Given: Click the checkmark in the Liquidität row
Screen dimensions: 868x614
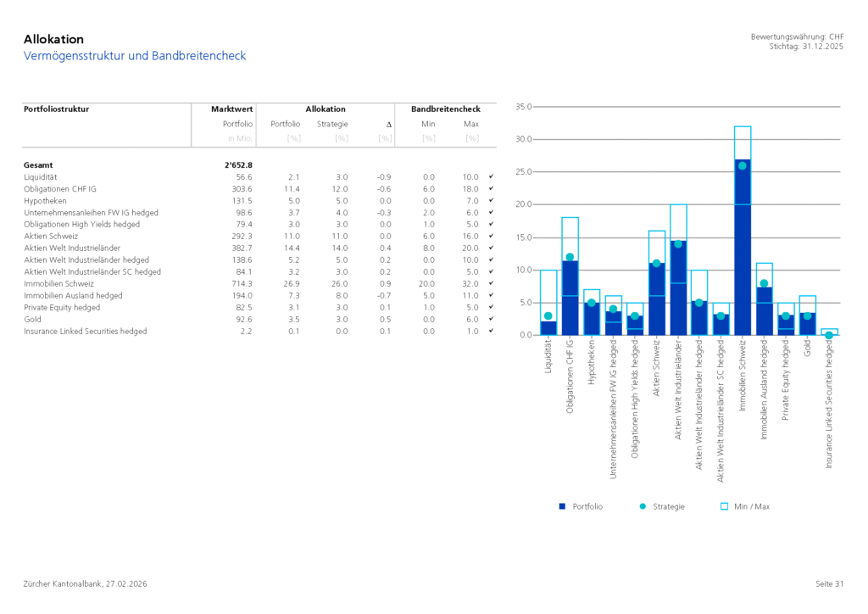Looking at the screenshot, I should pos(491,176).
